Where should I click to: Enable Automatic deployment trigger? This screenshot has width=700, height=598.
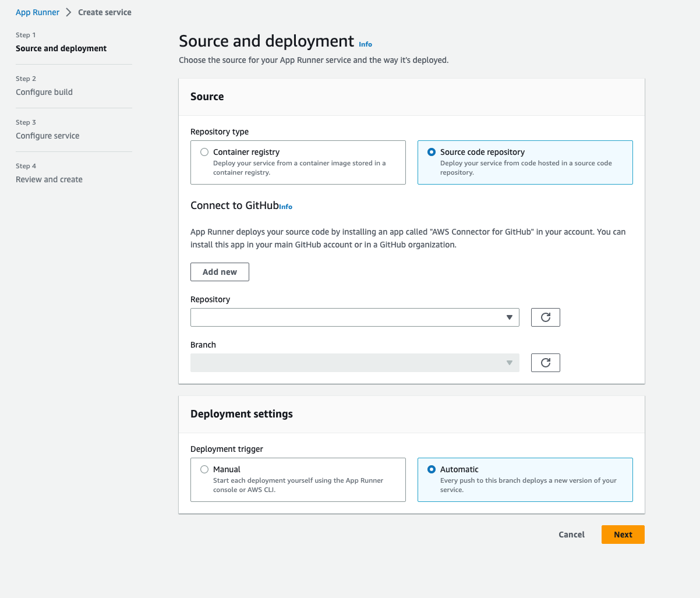pos(432,469)
